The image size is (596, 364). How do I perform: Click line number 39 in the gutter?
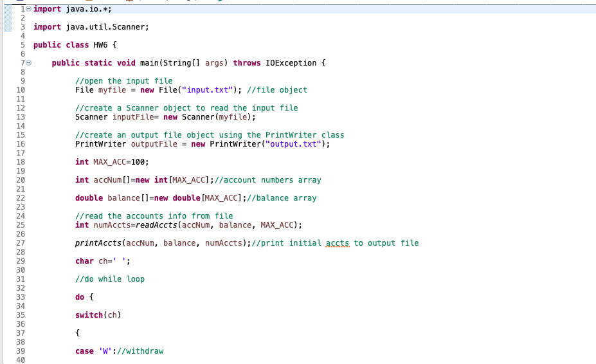(21, 351)
